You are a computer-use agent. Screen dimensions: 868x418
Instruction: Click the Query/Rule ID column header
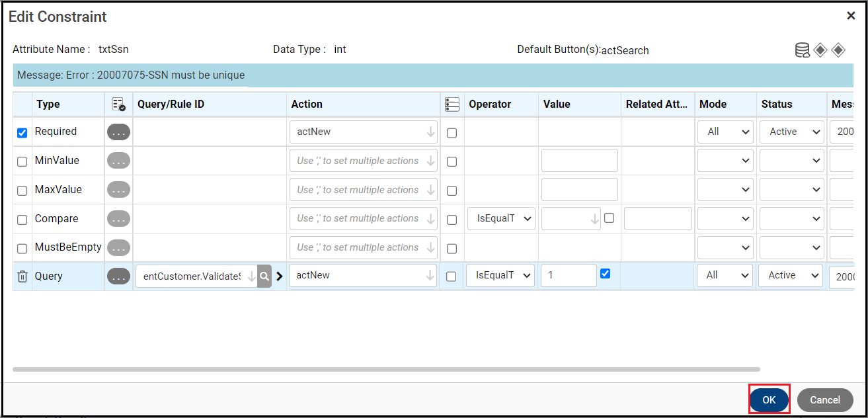(171, 104)
